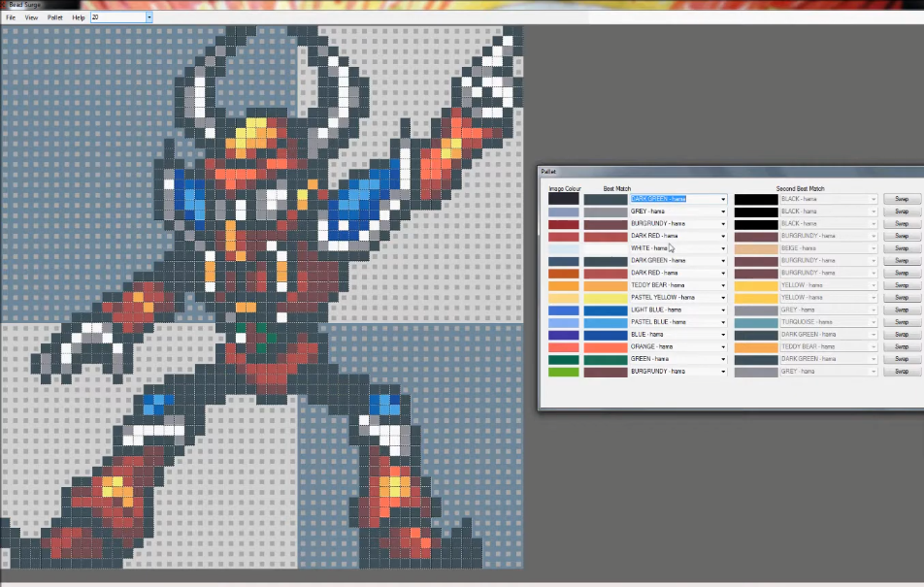Viewport: 924px width, 587px height.
Task: Click Swap in the PASTEL YELLOW row
Action: (x=902, y=298)
